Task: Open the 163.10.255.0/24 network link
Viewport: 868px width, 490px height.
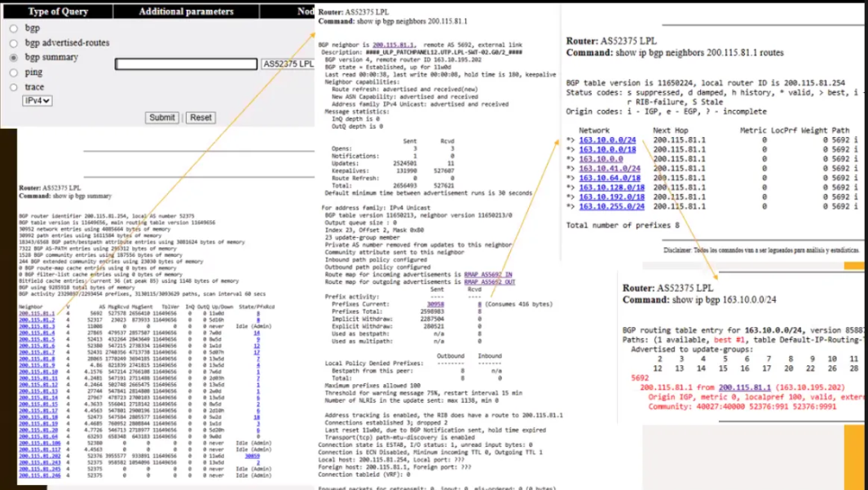Action: [x=612, y=206]
